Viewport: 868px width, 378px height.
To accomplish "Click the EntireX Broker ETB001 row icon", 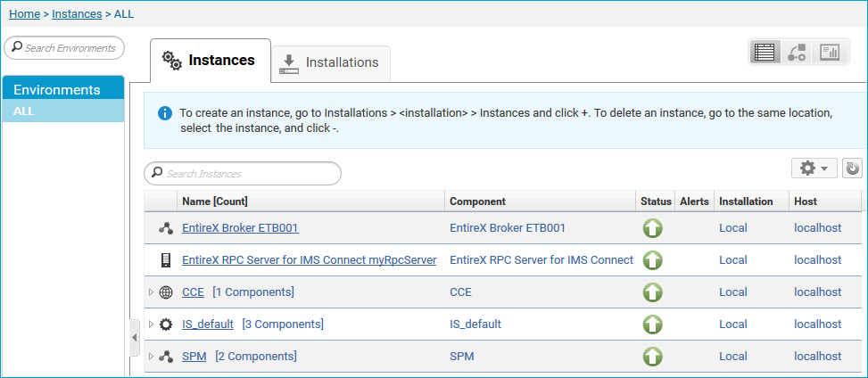I will 166,228.
